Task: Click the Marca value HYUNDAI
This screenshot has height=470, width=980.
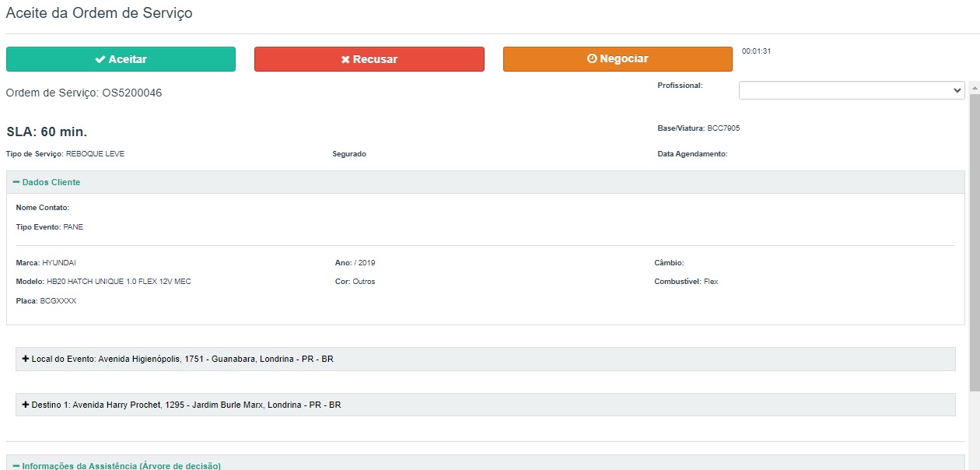Action: coord(59,263)
